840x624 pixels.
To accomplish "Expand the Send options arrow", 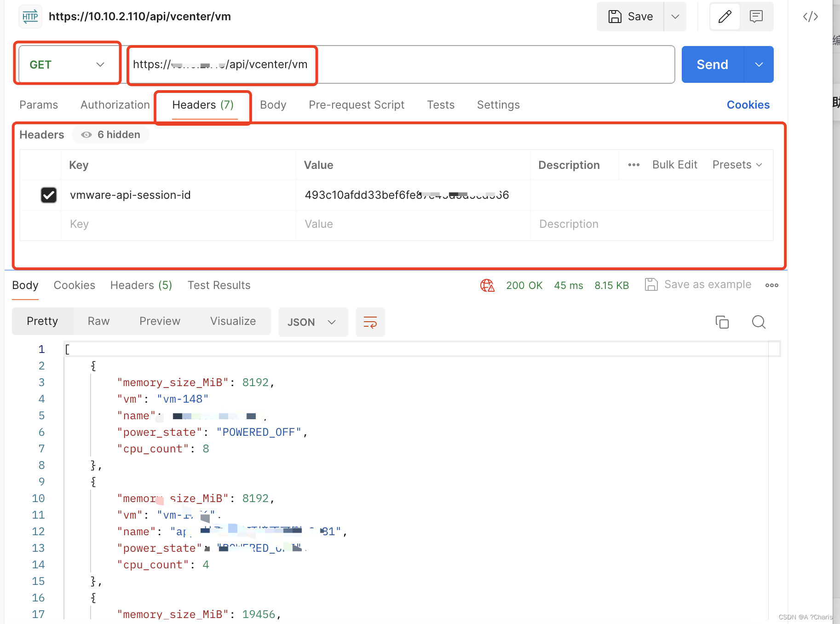I will (x=759, y=64).
